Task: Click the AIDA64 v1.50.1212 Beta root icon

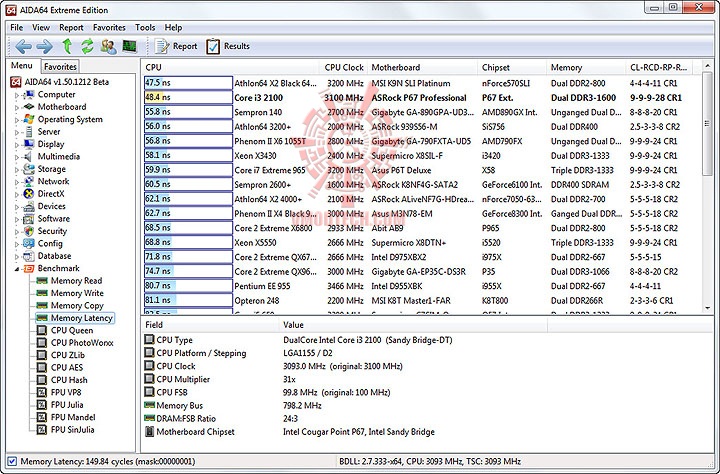Action: (x=16, y=82)
